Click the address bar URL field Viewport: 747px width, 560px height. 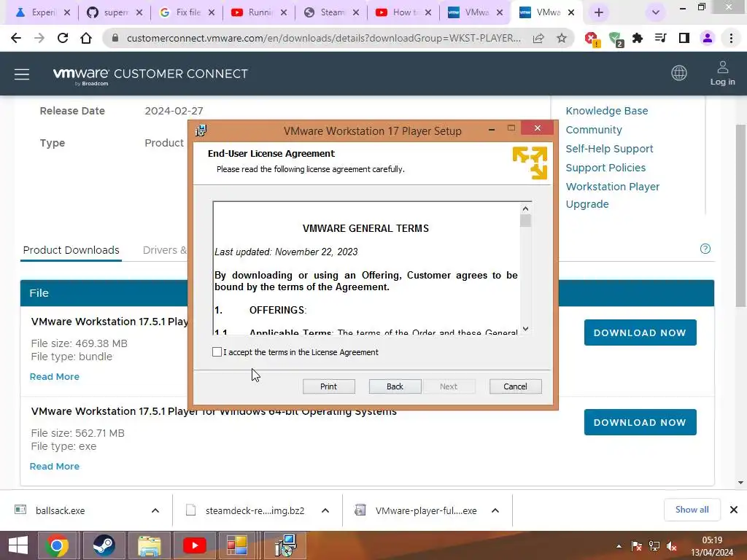pyautogui.click(x=324, y=38)
